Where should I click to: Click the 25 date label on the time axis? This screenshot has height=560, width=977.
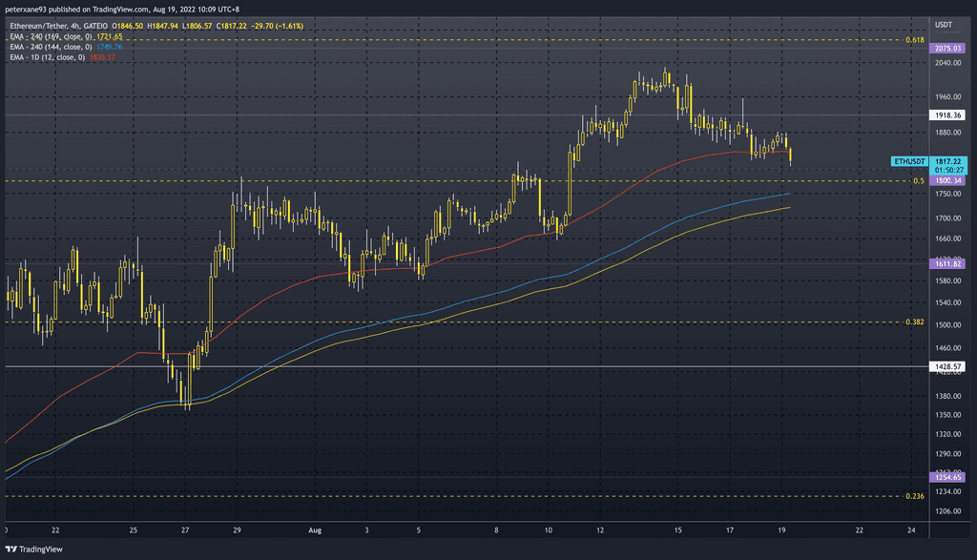point(134,530)
